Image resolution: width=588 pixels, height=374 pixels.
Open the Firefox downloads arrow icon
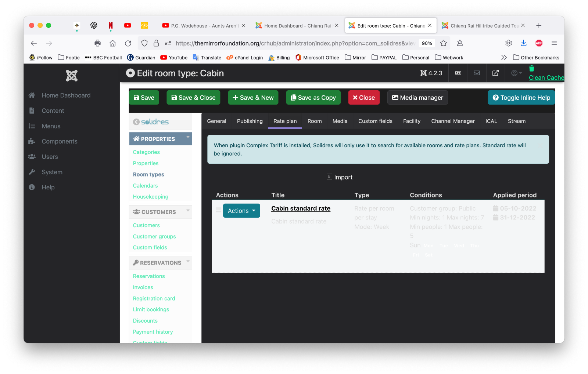[523, 43]
